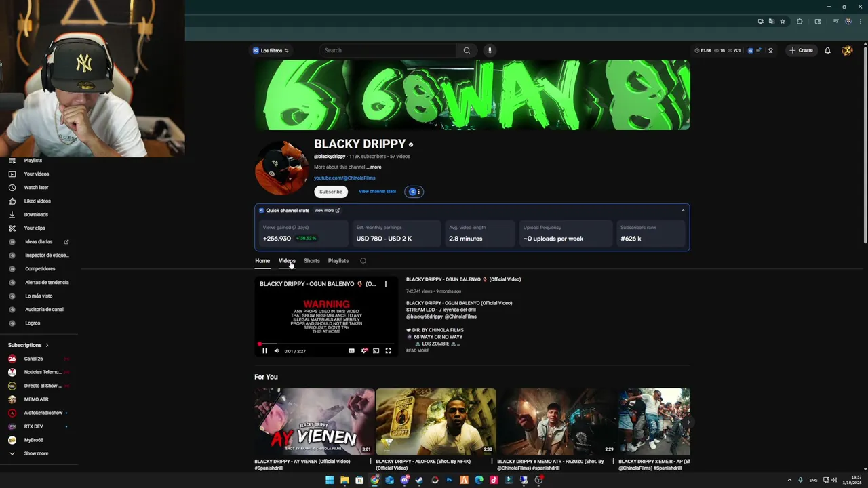Viewport: 868px width, 488px height.
Task: Open Windows Start menu
Action: point(330,480)
